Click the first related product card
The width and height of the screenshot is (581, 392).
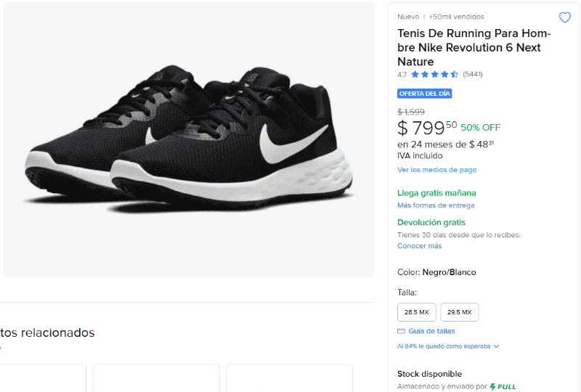pyautogui.click(x=44, y=378)
